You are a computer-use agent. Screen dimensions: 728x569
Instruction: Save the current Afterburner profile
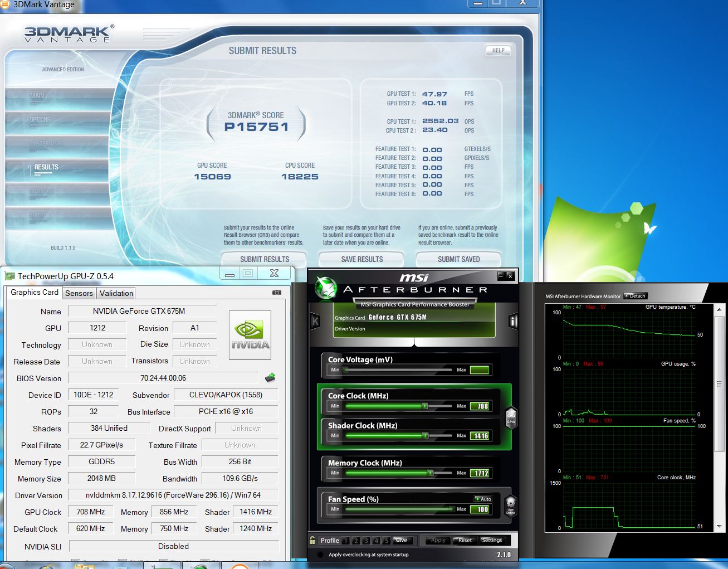coord(401,541)
